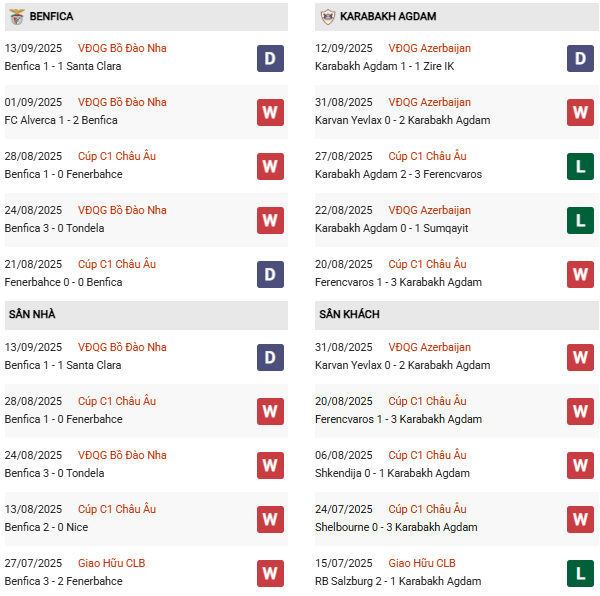Click the W badge for FC Alverca 1-2 Benfica
The height and width of the screenshot is (596, 600).
[x=270, y=112]
